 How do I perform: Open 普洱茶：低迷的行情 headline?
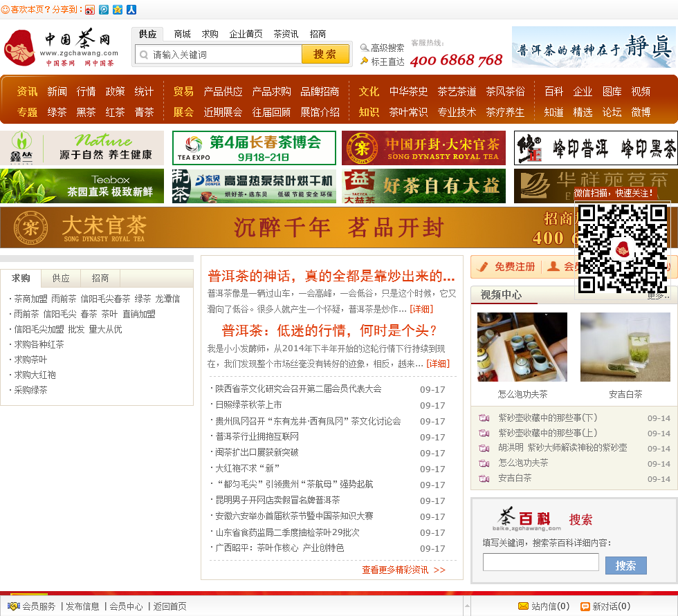pos(329,331)
